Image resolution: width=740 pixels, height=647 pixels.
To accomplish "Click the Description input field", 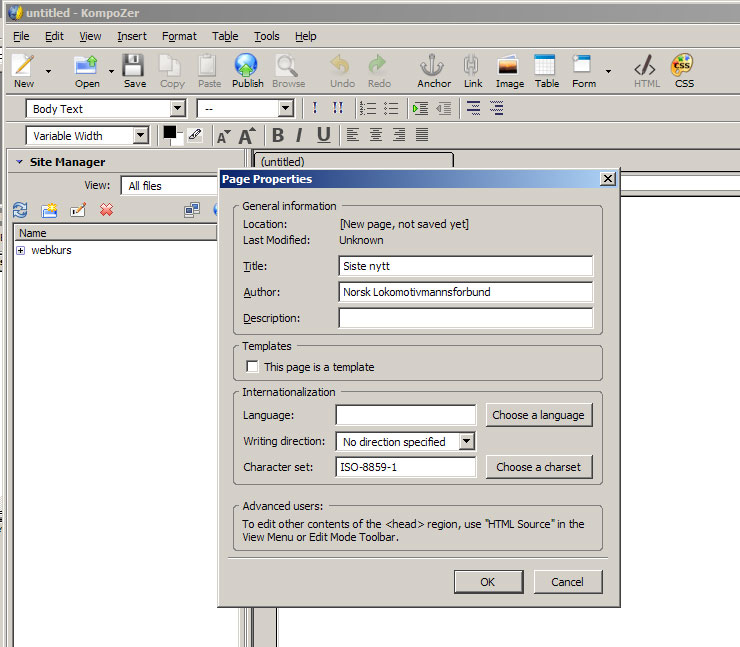I will pyautogui.click(x=465, y=318).
